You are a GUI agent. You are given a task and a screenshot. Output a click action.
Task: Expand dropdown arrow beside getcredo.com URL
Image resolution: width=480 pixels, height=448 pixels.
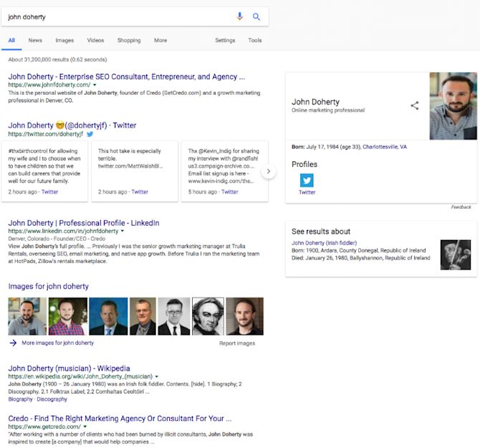(x=85, y=426)
